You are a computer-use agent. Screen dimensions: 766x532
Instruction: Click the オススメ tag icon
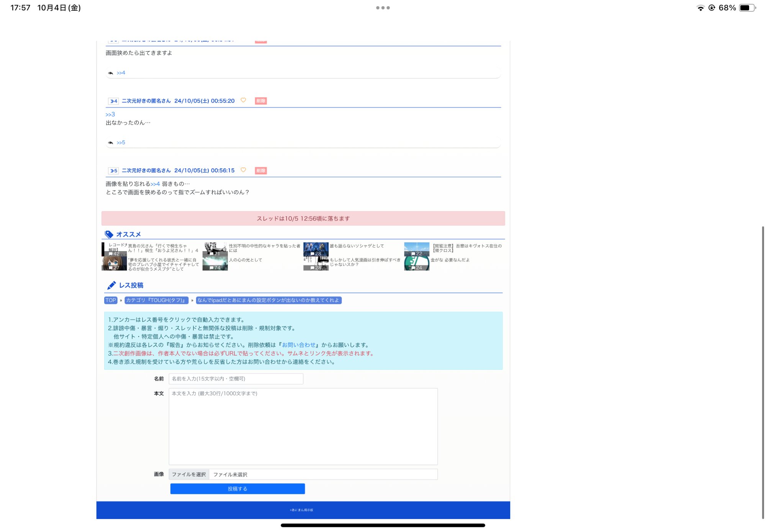click(109, 234)
